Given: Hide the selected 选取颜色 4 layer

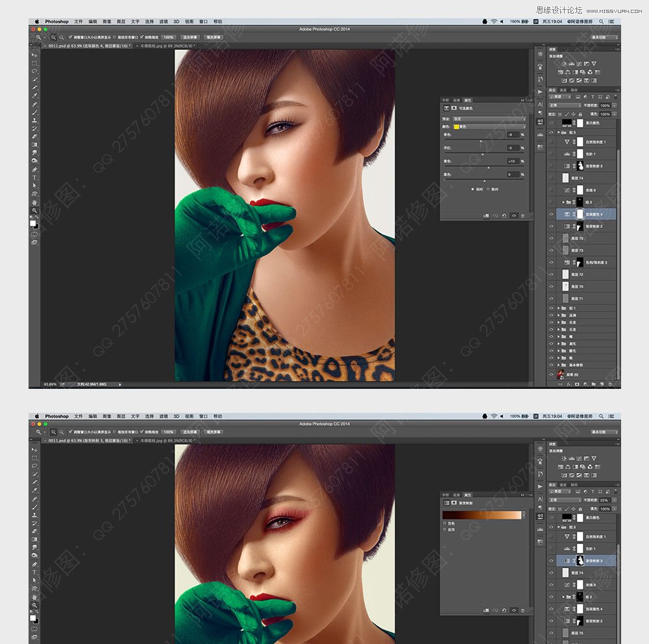Looking at the screenshot, I should pyautogui.click(x=551, y=214).
